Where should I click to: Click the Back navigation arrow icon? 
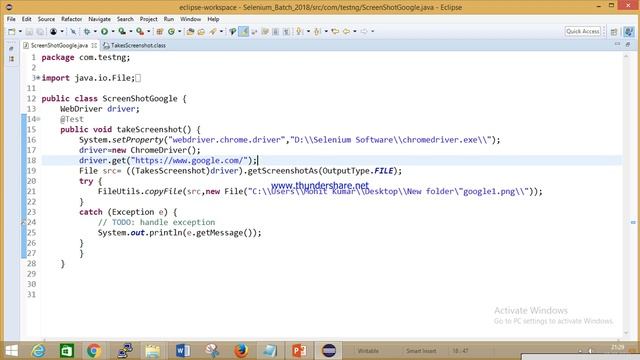pos(346,31)
